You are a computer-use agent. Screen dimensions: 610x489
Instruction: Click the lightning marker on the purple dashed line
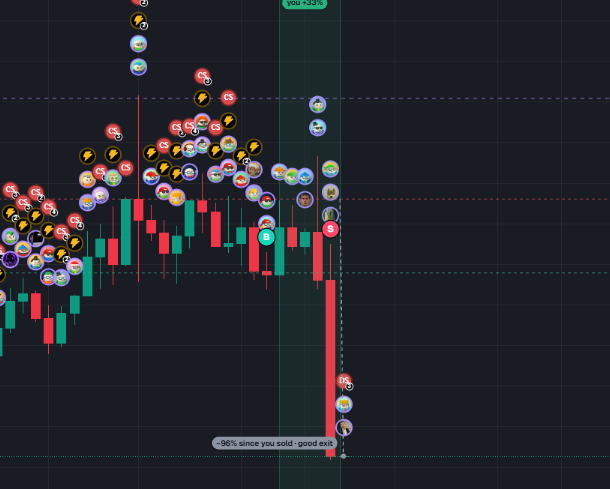coord(202,98)
